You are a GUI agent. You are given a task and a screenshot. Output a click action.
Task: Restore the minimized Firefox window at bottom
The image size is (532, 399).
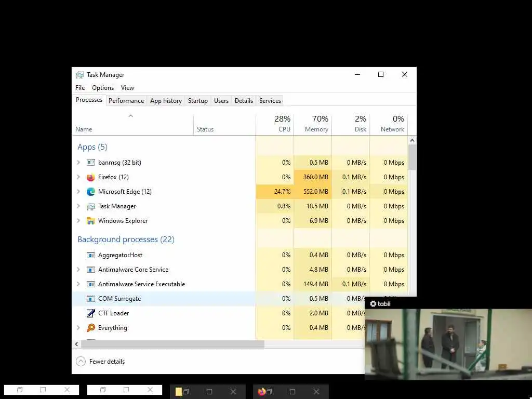[x=269, y=392]
